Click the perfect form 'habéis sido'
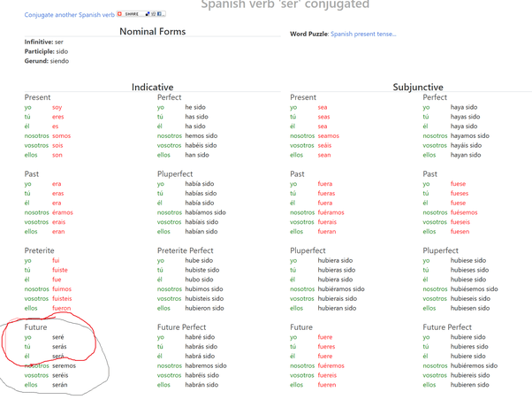The image size is (532, 407). tap(201, 145)
